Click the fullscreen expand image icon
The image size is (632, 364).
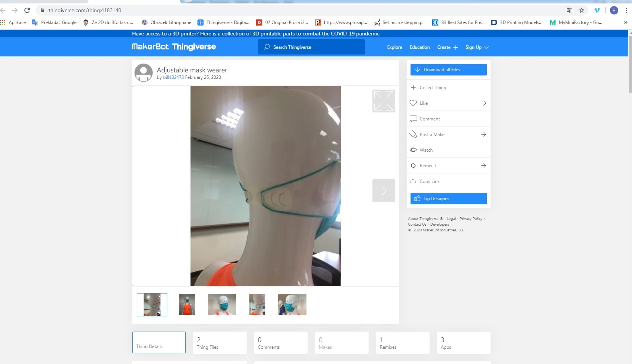pos(383,101)
